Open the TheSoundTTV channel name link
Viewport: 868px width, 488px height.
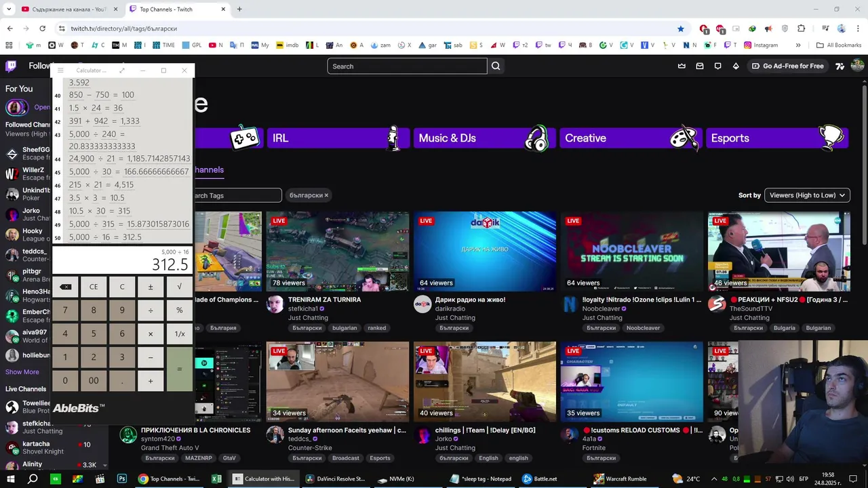point(751,308)
